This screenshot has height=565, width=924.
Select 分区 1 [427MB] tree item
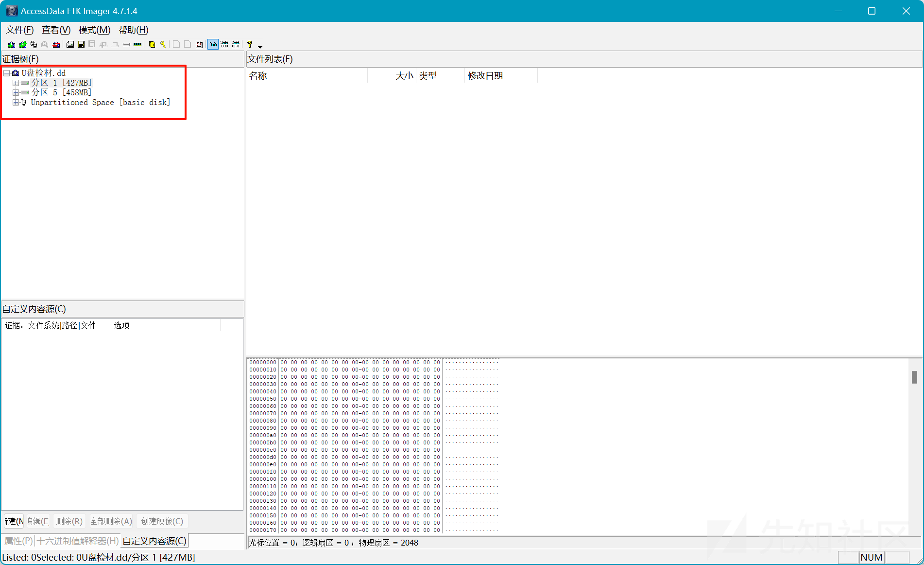(x=61, y=83)
